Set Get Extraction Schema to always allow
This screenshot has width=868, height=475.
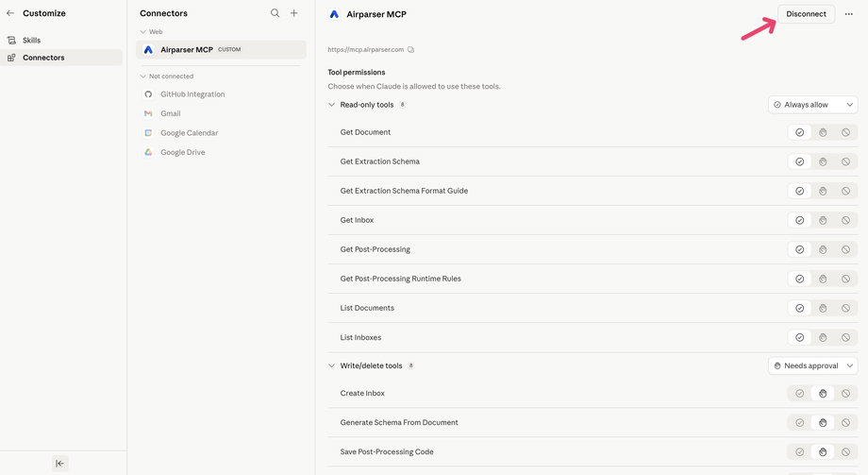point(799,161)
